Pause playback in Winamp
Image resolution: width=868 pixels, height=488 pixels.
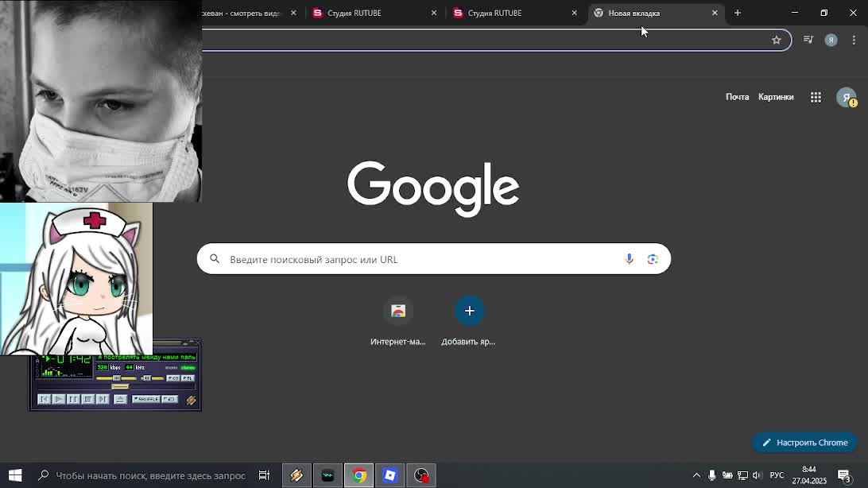tap(73, 399)
